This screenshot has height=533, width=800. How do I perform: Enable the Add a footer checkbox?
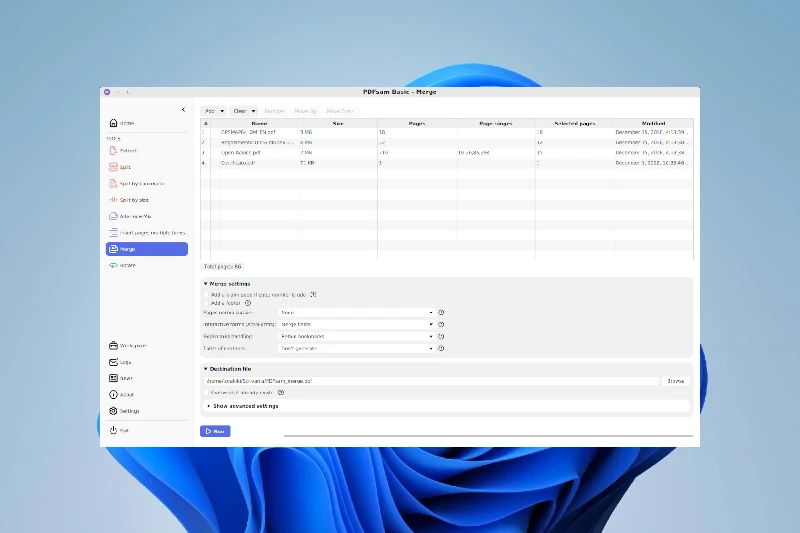click(207, 303)
